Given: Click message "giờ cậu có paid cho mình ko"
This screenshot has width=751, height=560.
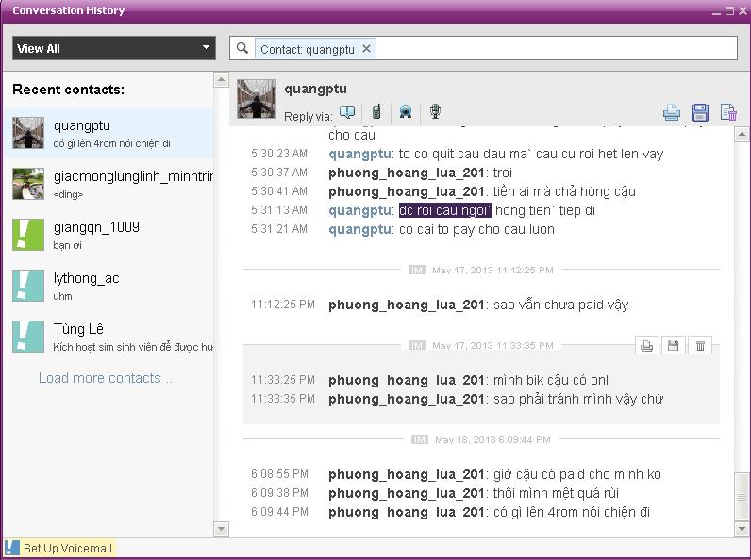Looking at the screenshot, I should [x=577, y=474].
